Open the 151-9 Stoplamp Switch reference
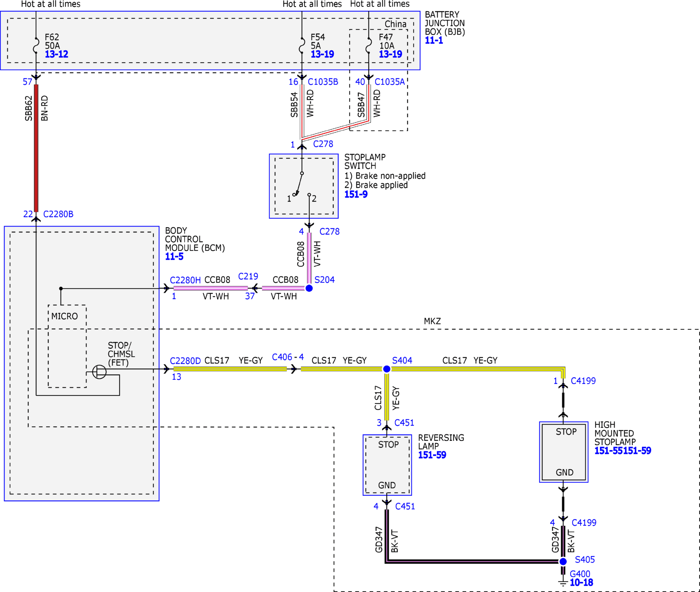Image resolution: width=700 pixels, height=592 pixels. [356, 194]
